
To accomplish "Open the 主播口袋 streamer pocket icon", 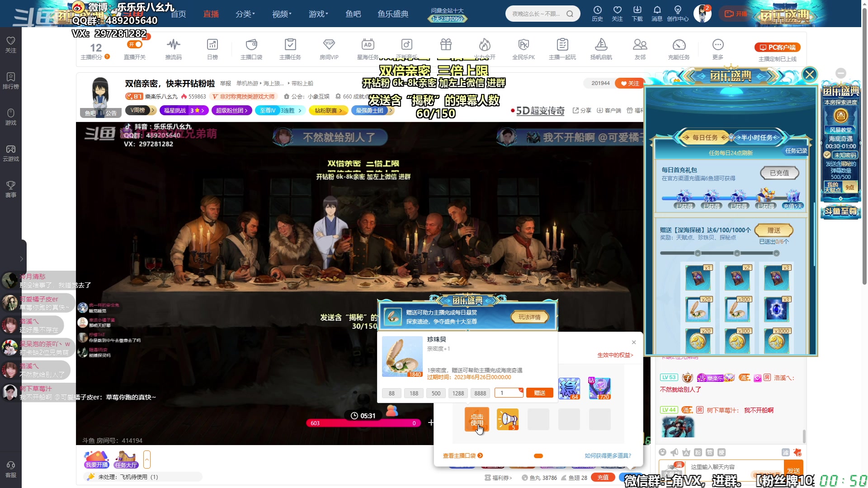I will click(x=251, y=49).
